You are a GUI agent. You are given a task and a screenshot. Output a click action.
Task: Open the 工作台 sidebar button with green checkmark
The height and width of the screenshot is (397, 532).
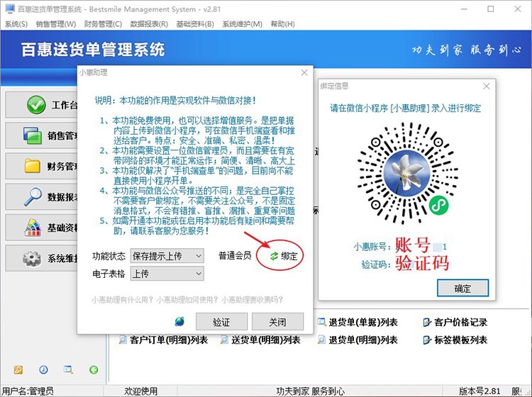tap(41, 105)
